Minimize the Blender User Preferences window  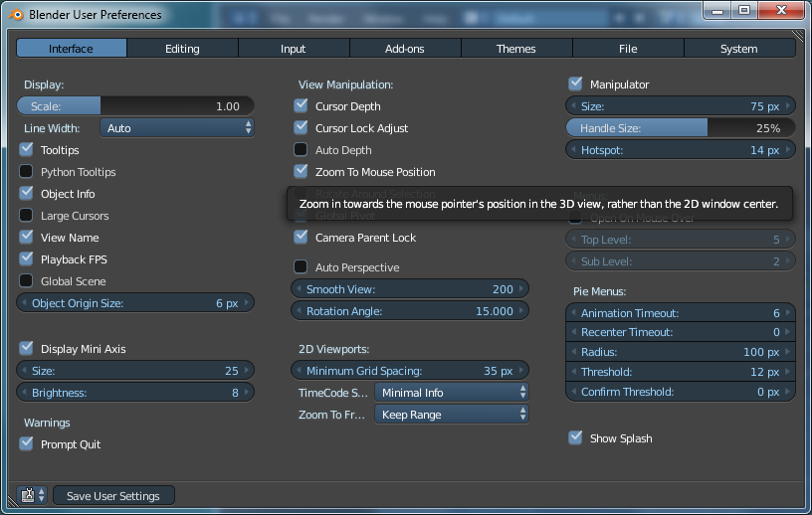[x=717, y=10]
